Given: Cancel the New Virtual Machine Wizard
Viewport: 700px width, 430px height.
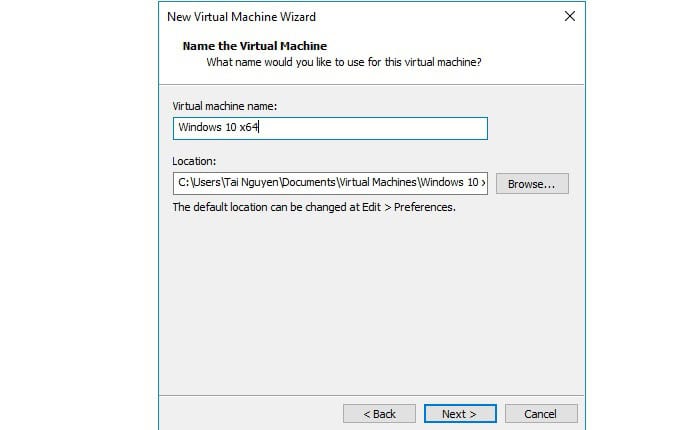Looking at the screenshot, I should click(x=541, y=413).
